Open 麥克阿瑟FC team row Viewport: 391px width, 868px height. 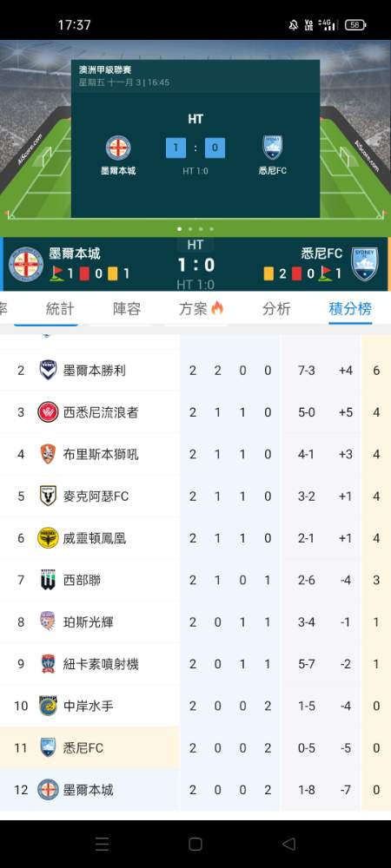[x=195, y=496]
